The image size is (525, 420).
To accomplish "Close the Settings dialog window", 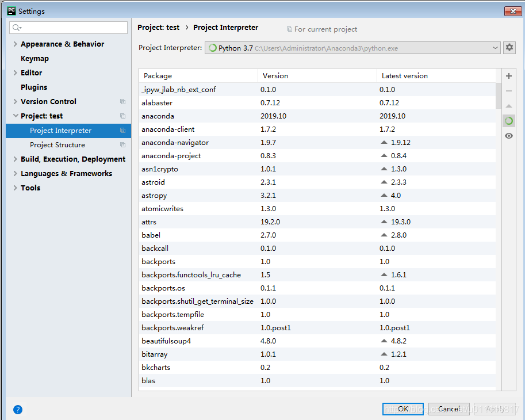I will click(513, 11).
